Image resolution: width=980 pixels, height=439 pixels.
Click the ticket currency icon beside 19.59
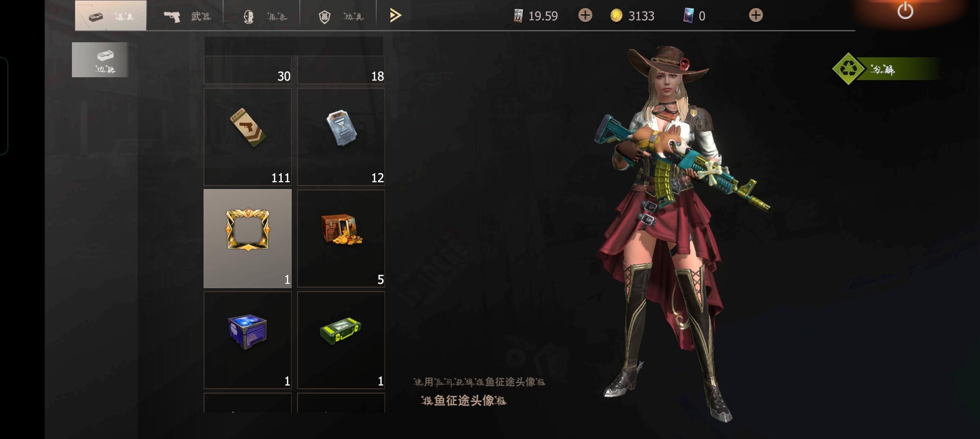pyautogui.click(x=518, y=16)
